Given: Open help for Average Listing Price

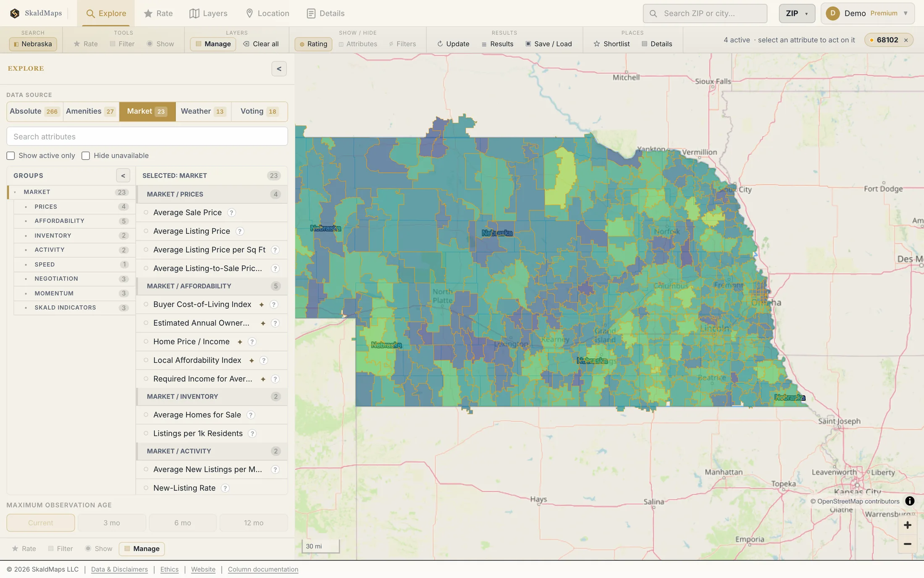Looking at the screenshot, I should pyautogui.click(x=240, y=231).
